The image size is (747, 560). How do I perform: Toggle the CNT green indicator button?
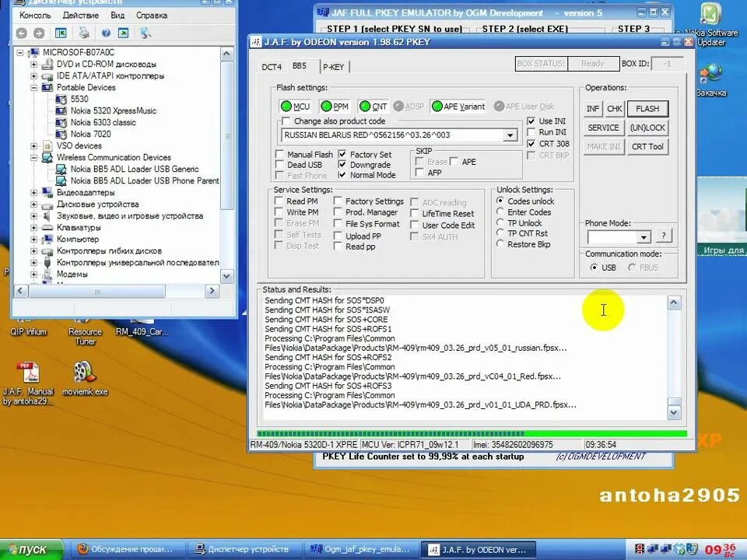(373, 107)
